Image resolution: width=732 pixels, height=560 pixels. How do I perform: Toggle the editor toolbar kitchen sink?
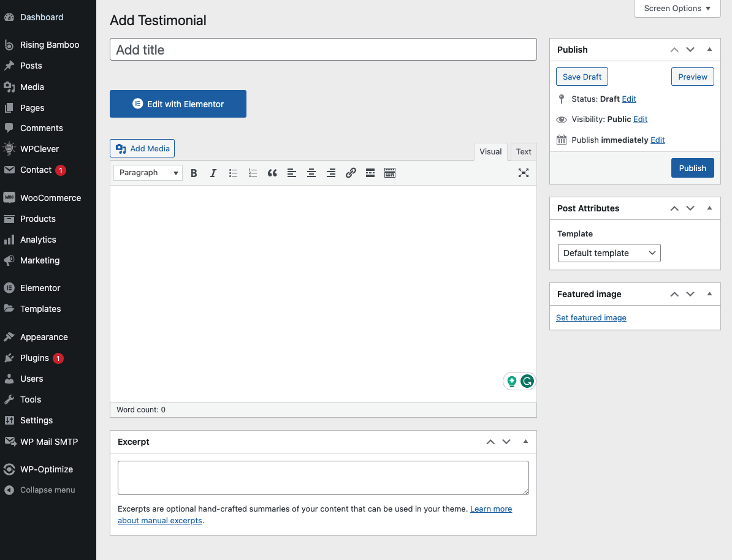click(x=390, y=173)
